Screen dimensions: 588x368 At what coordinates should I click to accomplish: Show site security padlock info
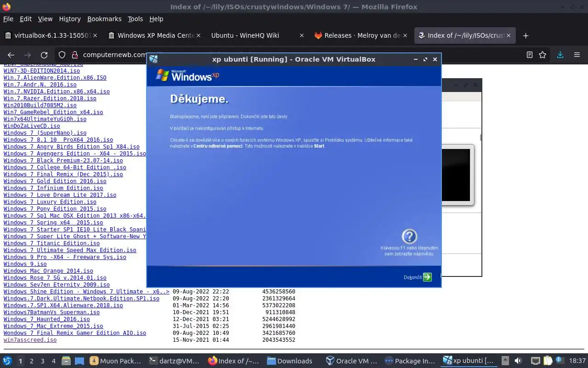click(75, 55)
